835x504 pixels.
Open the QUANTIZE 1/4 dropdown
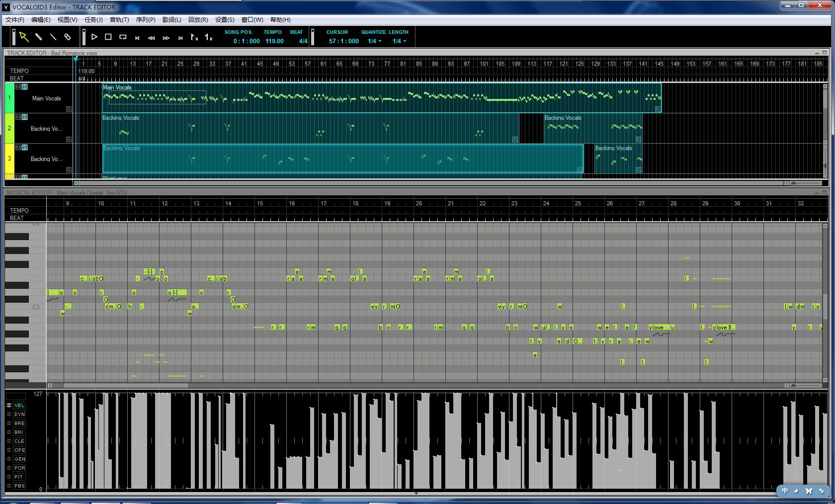coord(374,41)
